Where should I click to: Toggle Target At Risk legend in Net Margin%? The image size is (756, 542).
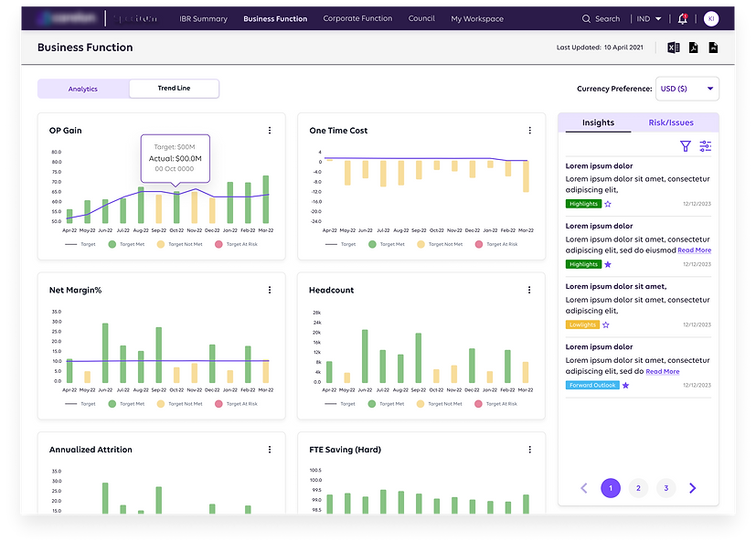[236, 404]
